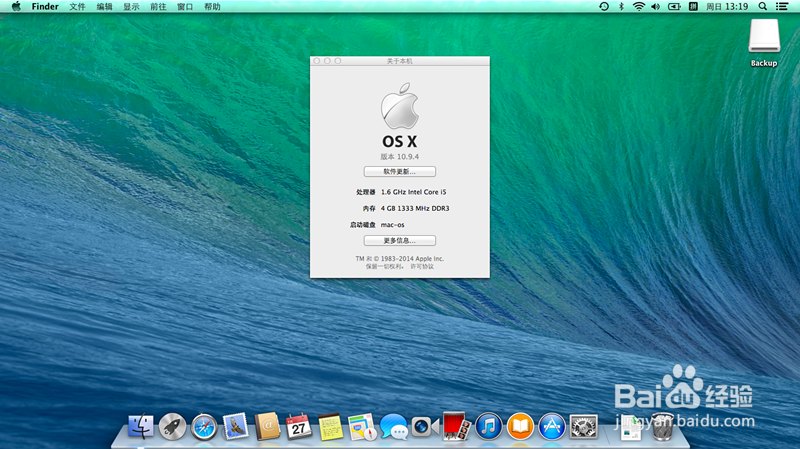This screenshot has width=800, height=449.
Task: Click the volume speaker icon
Action: tap(656, 7)
